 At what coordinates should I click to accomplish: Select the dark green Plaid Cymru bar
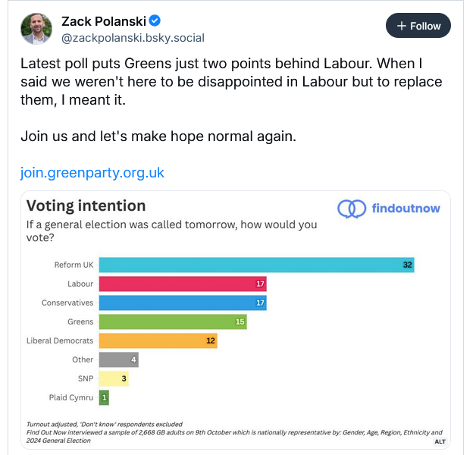pos(104,397)
